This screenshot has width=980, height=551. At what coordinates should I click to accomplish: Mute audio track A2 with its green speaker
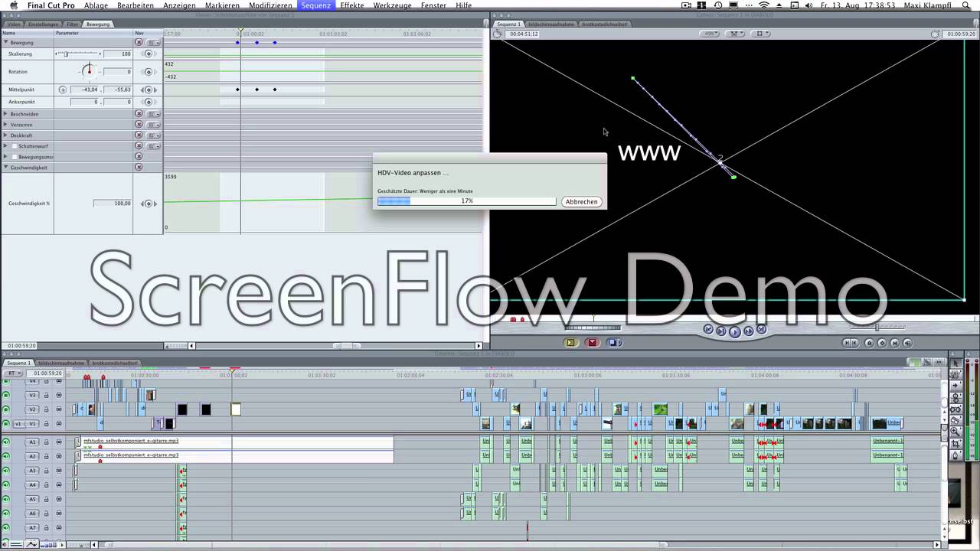tap(6, 456)
